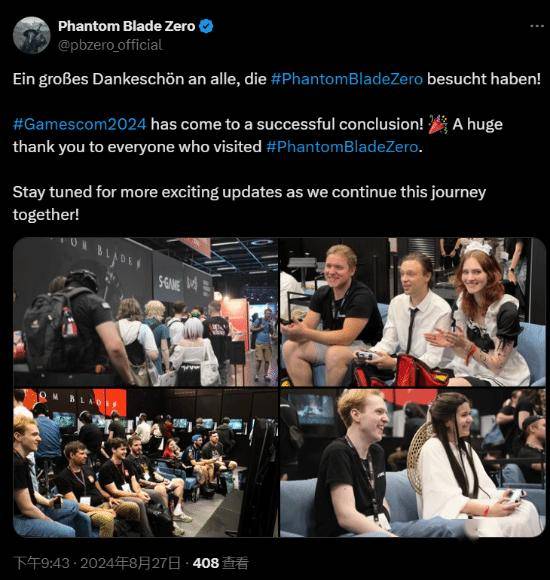Open the three-dot more options menu

(x=537, y=26)
